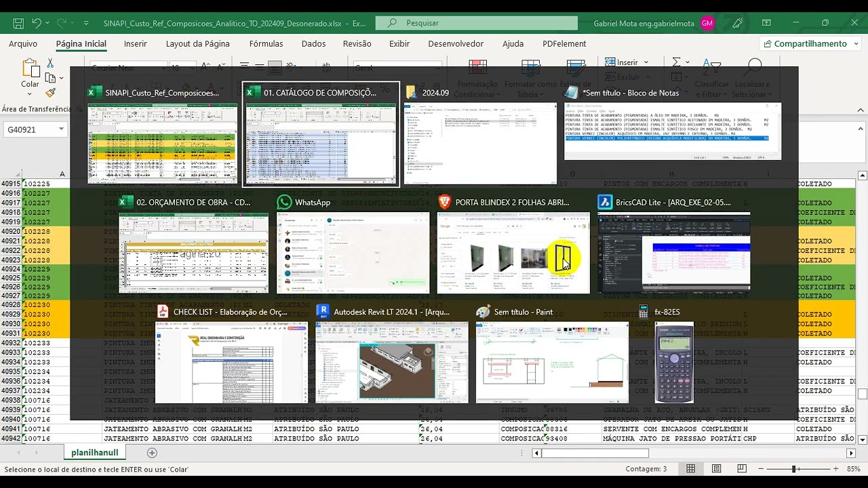Switch to Page Layout view in status bar
868x488 pixels.
click(x=716, y=469)
